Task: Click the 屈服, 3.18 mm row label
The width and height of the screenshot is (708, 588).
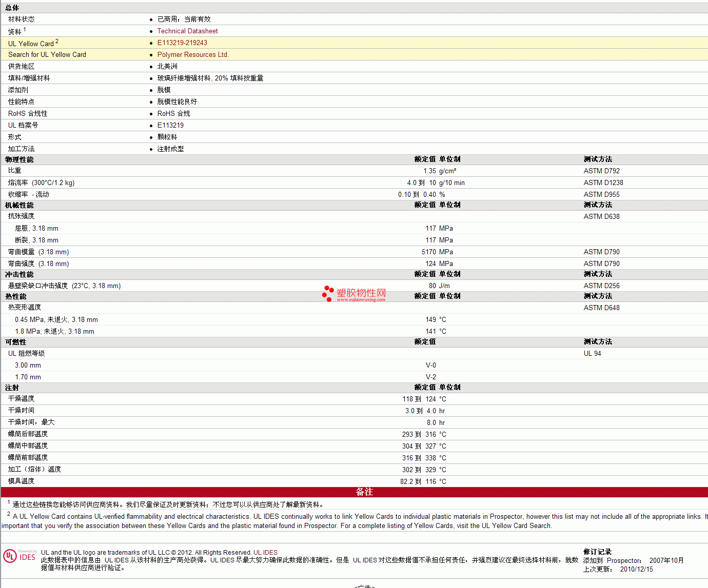Action: (36, 229)
